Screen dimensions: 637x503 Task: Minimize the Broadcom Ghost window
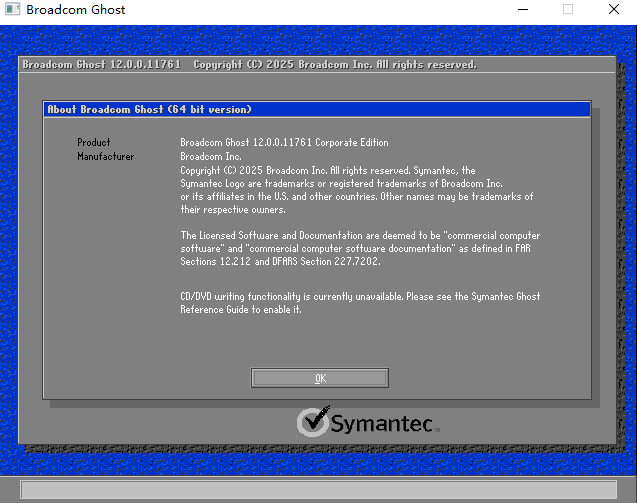[x=523, y=9]
